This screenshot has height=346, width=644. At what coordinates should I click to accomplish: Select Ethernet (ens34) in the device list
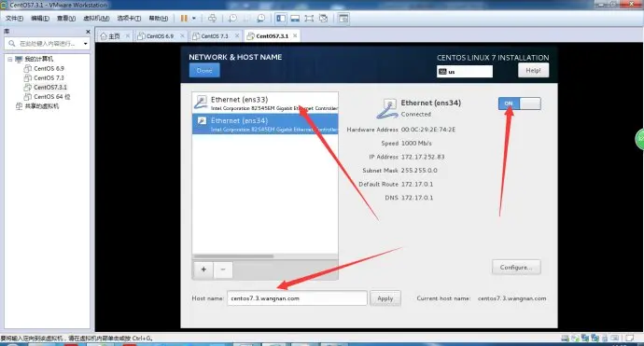(265, 124)
